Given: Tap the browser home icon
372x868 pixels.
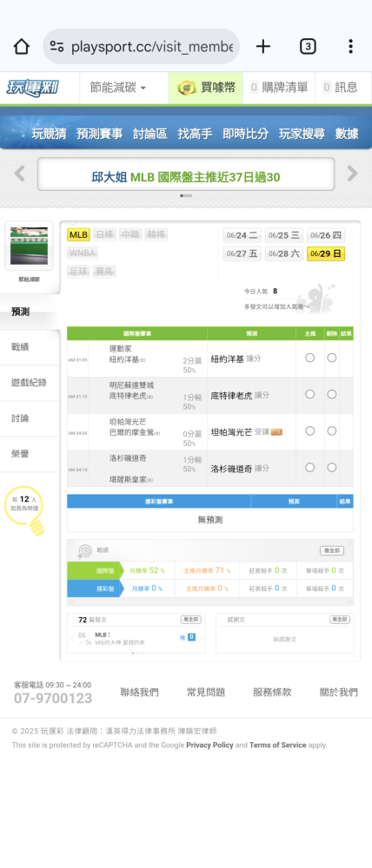Looking at the screenshot, I should [x=21, y=47].
